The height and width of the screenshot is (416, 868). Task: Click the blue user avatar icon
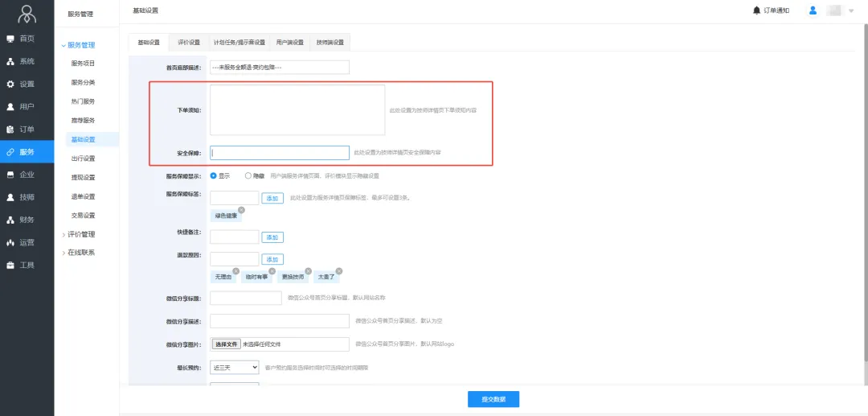point(813,10)
